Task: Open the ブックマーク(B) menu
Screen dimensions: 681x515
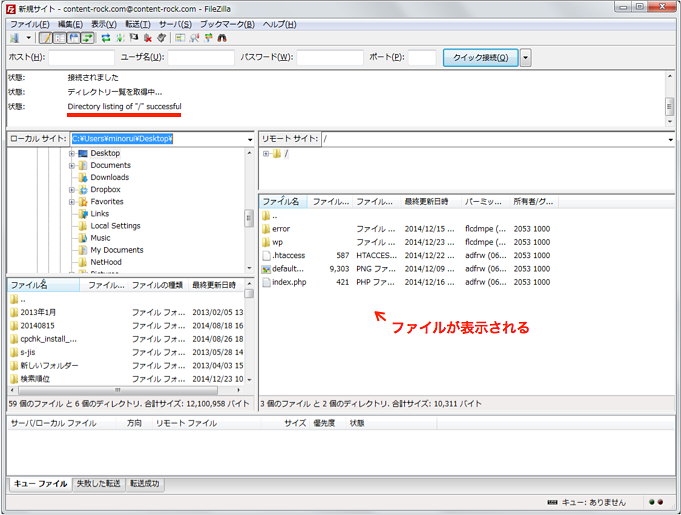Action: pos(227,24)
